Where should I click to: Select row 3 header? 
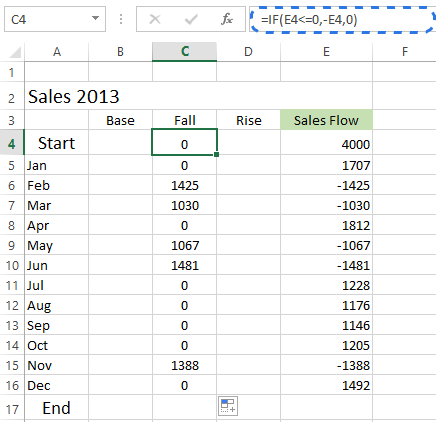pyautogui.click(x=12, y=120)
